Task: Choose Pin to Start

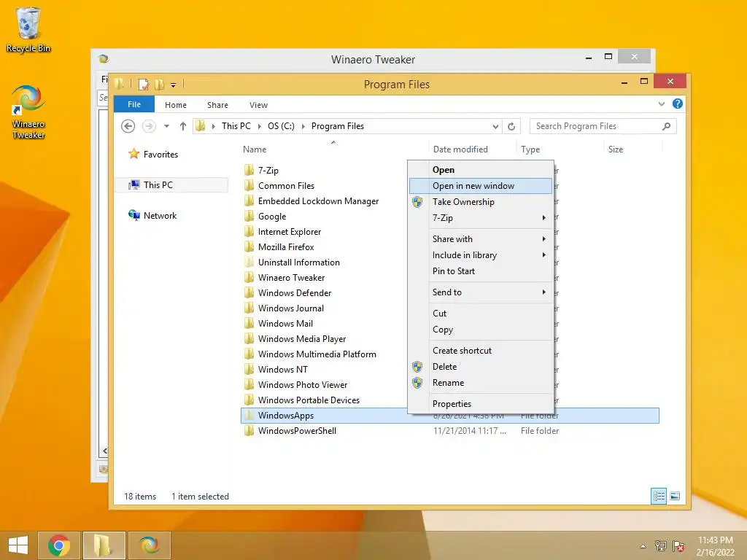Action: click(x=481, y=271)
